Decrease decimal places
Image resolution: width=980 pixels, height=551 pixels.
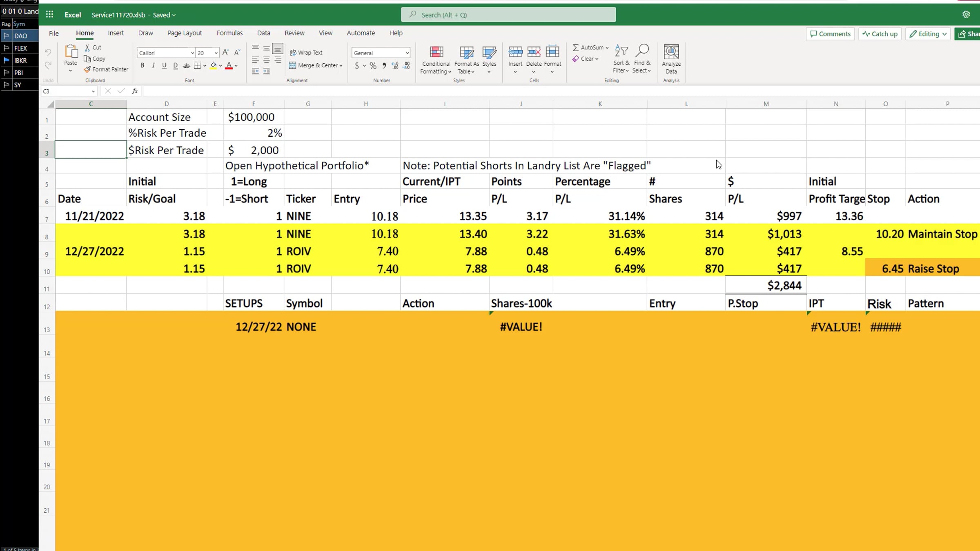[x=406, y=65]
